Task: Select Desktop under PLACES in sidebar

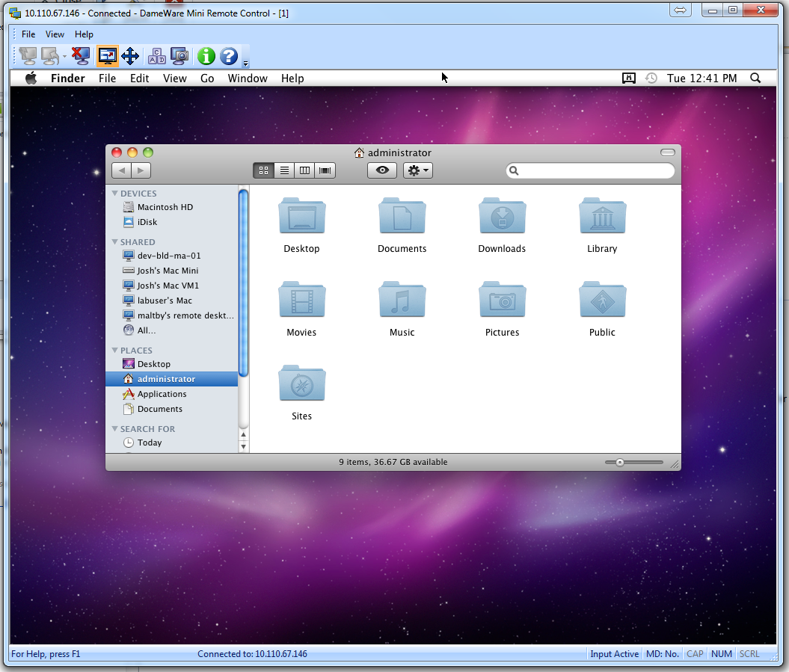Action: click(171, 364)
